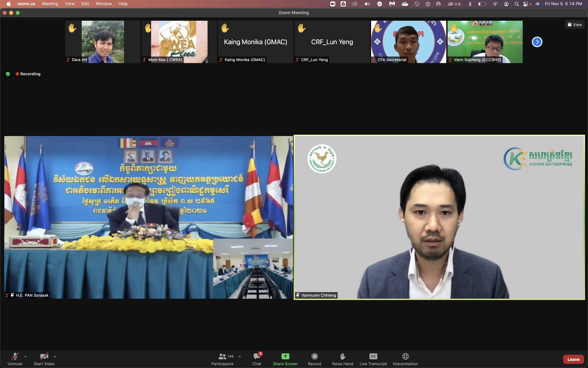Open the Window menu
Viewport: 588px width, 368px height.
pyautogui.click(x=104, y=4)
